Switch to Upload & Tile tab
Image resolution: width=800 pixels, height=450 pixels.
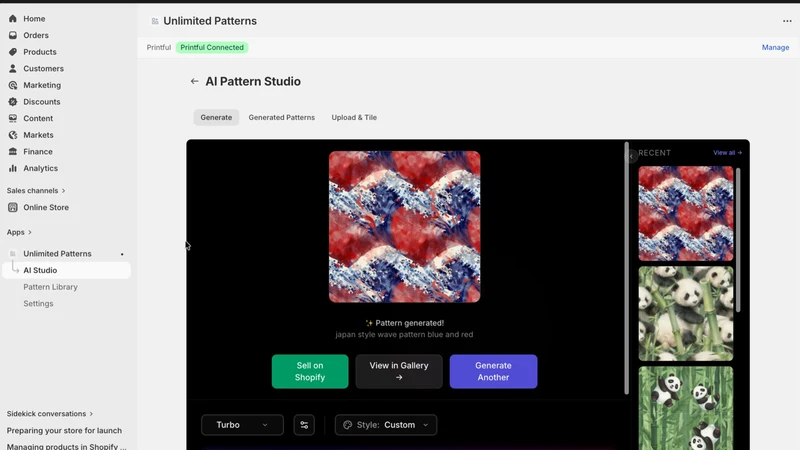click(354, 117)
